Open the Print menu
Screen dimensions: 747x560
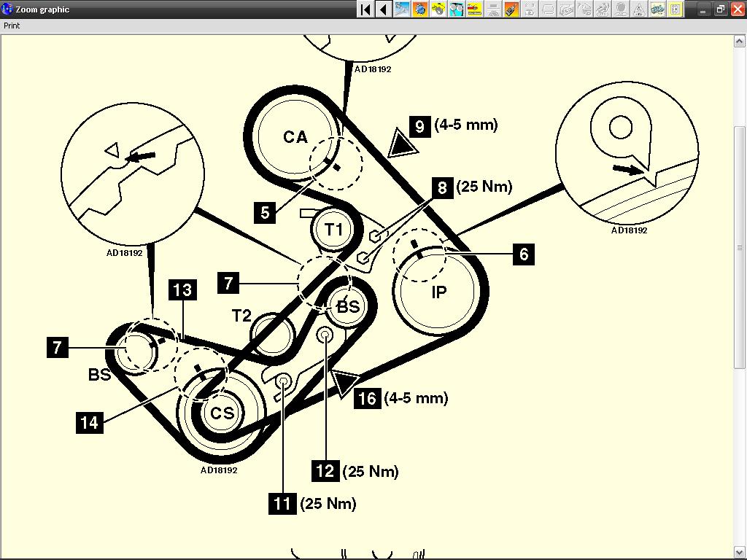12,26
